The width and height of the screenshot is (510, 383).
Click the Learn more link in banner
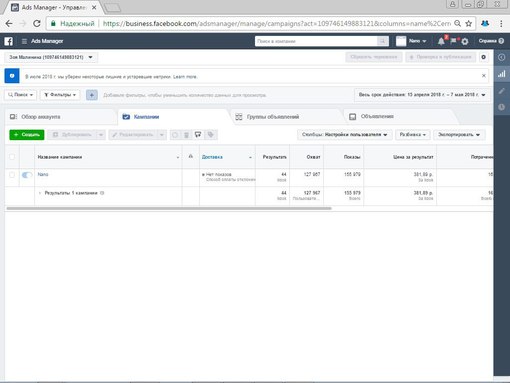(x=185, y=77)
